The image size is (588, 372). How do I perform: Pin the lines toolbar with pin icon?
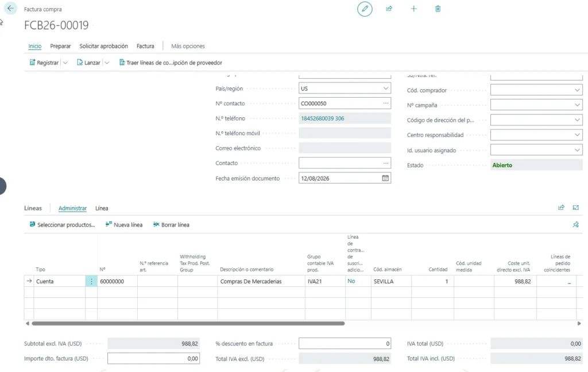pyautogui.click(x=575, y=224)
